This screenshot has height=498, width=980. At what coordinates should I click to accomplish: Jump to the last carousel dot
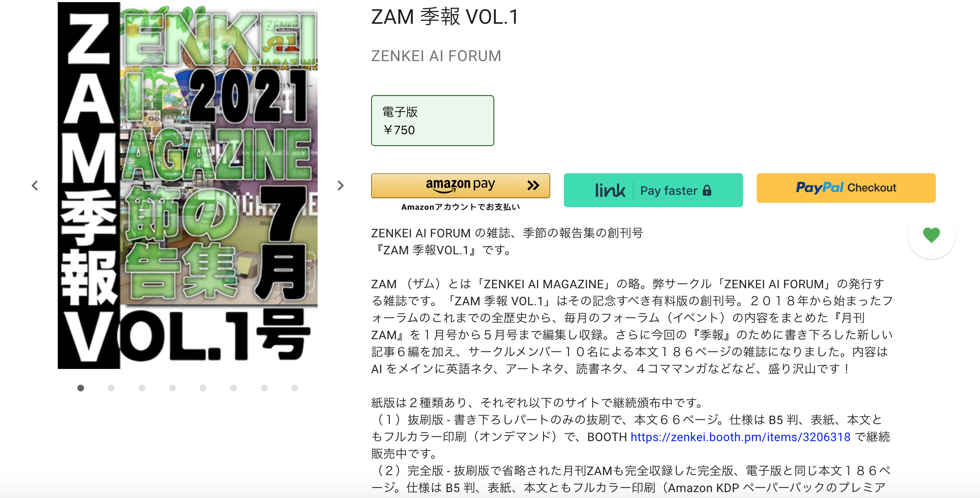click(295, 388)
